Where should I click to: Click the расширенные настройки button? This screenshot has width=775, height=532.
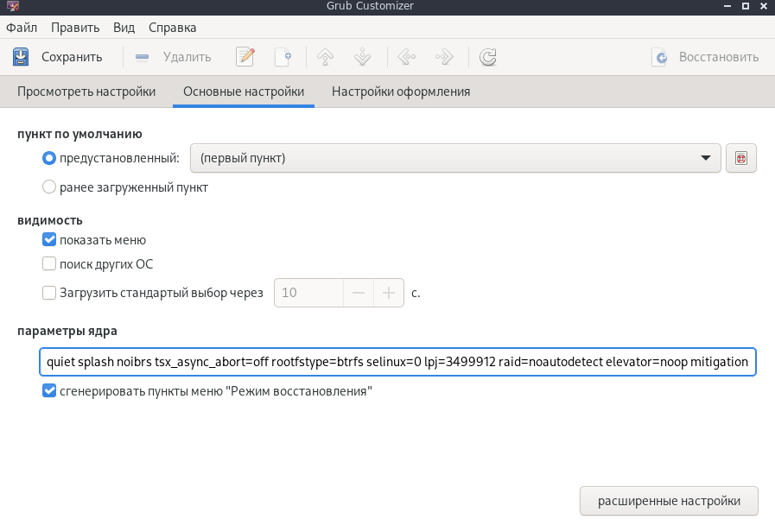point(669,501)
